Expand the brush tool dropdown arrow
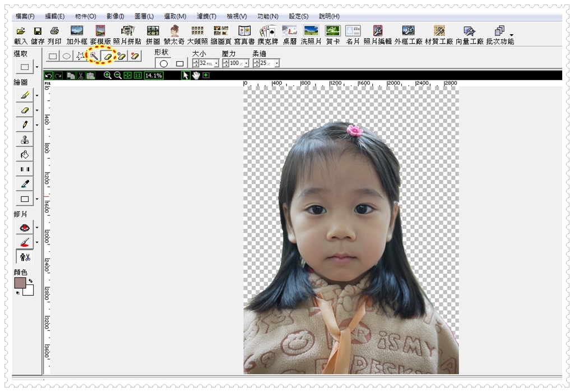Viewport: 574px width, 392px height. click(x=36, y=96)
